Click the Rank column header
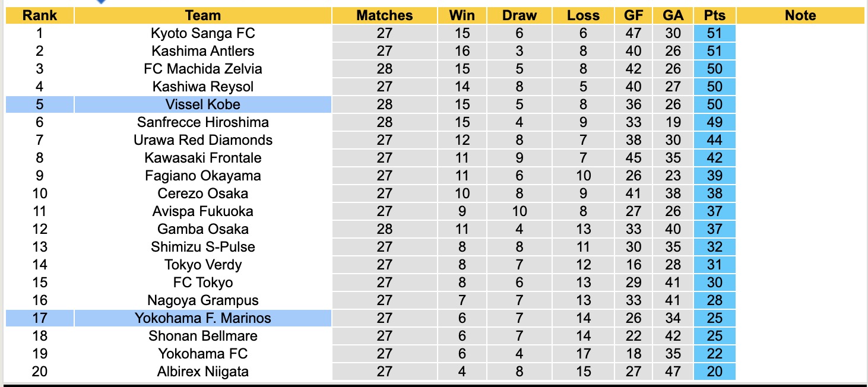This screenshot has height=387, width=868. point(39,15)
